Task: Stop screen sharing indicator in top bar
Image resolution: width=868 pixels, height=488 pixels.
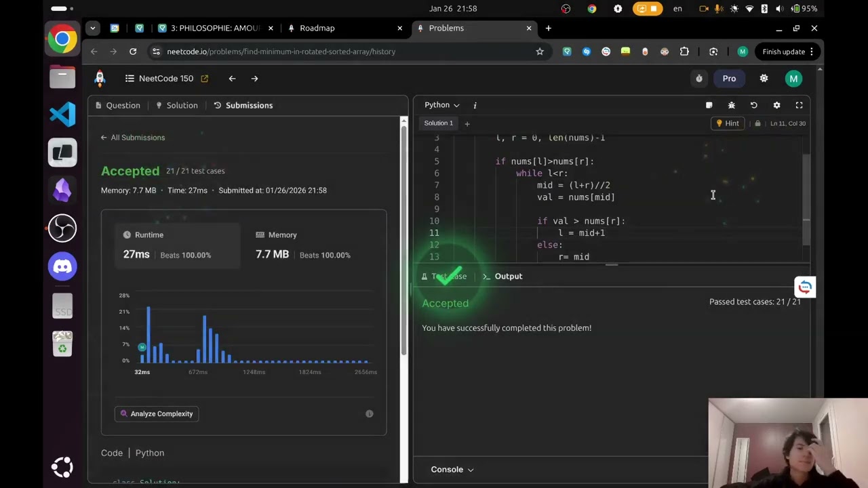Action: coord(648,9)
